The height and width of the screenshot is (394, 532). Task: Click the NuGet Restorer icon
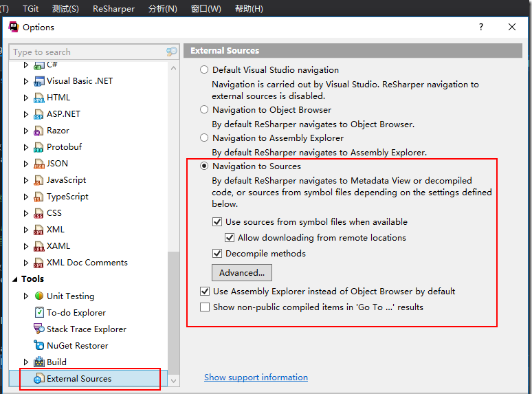39,345
